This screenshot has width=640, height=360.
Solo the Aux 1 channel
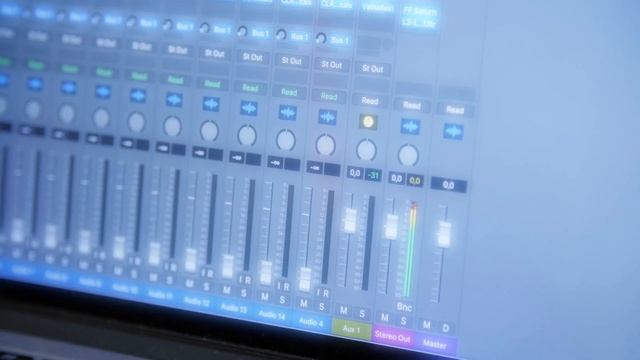(x=362, y=313)
